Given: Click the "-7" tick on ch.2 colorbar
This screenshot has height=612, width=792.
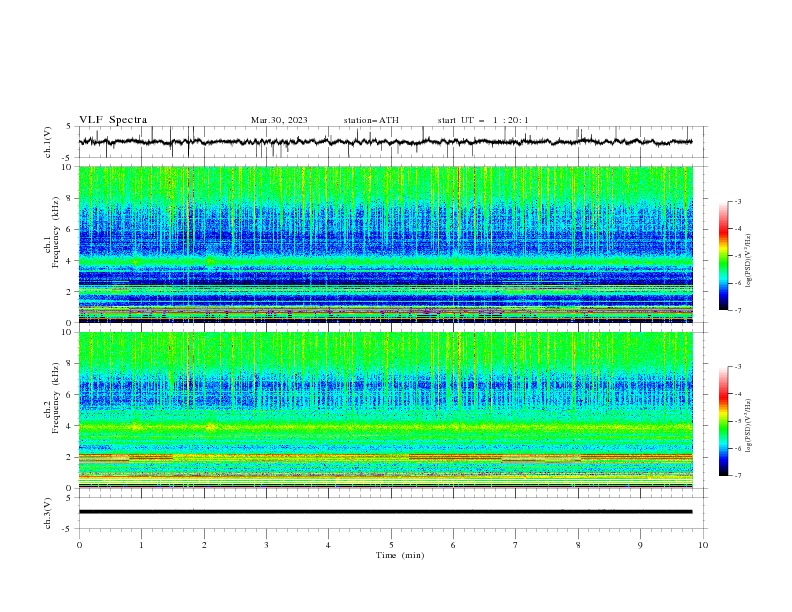Looking at the screenshot, I should (x=738, y=476).
